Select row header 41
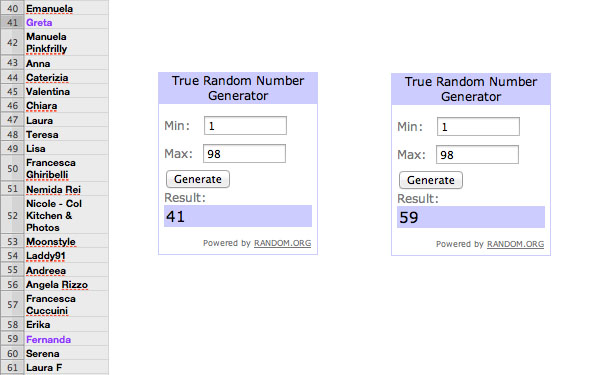 pos(12,22)
